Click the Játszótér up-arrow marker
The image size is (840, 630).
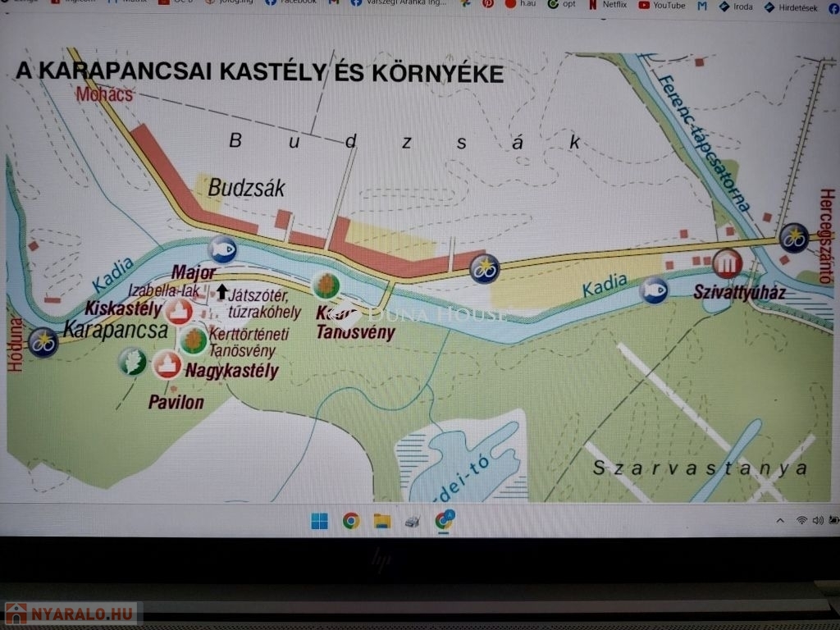coord(221,291)
